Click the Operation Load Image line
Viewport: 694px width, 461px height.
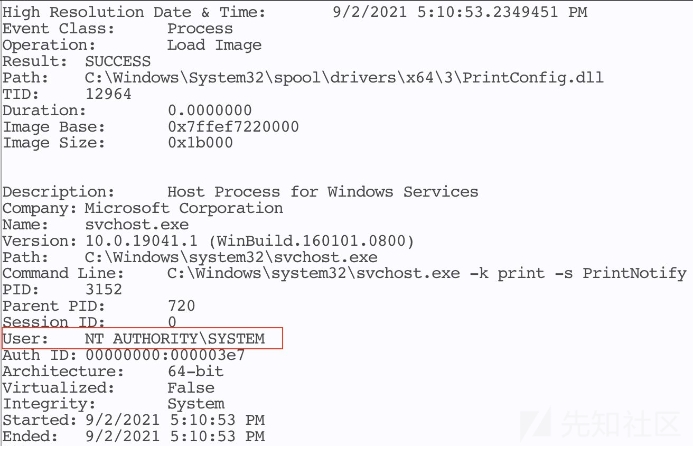(x=132, y=45)
